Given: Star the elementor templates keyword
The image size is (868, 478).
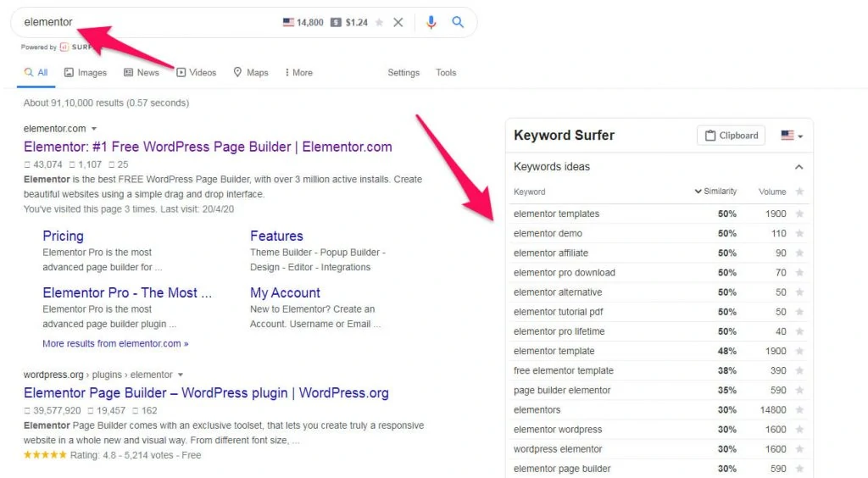Looking at the screenshot, I should [799, 214].
